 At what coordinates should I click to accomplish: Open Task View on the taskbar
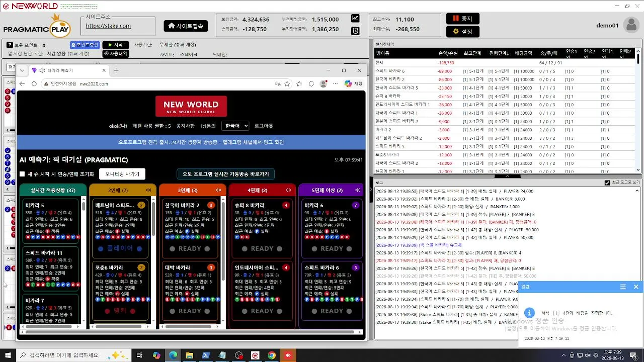[140, 355]
